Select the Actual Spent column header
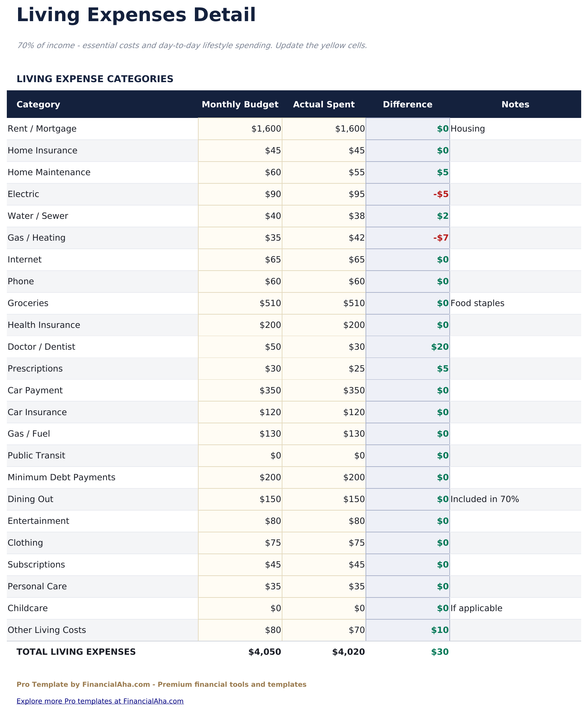The height and width of the screenshot is (712, 588). tap(324, 105)
